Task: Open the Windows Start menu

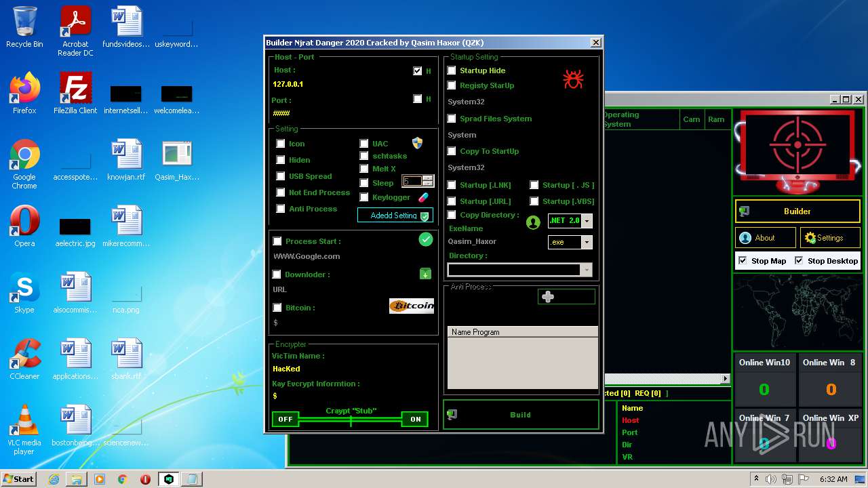Action: (x=19, y=479)
